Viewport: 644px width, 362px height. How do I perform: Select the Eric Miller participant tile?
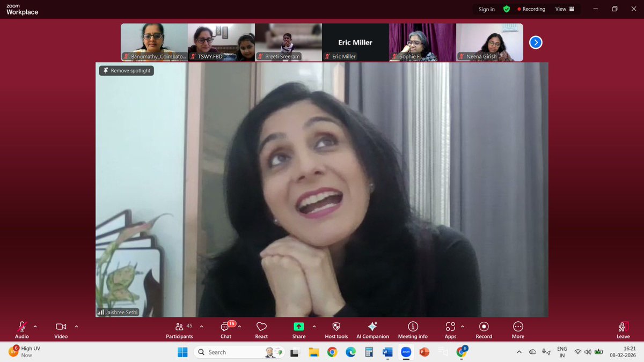(x=355, y=42)
